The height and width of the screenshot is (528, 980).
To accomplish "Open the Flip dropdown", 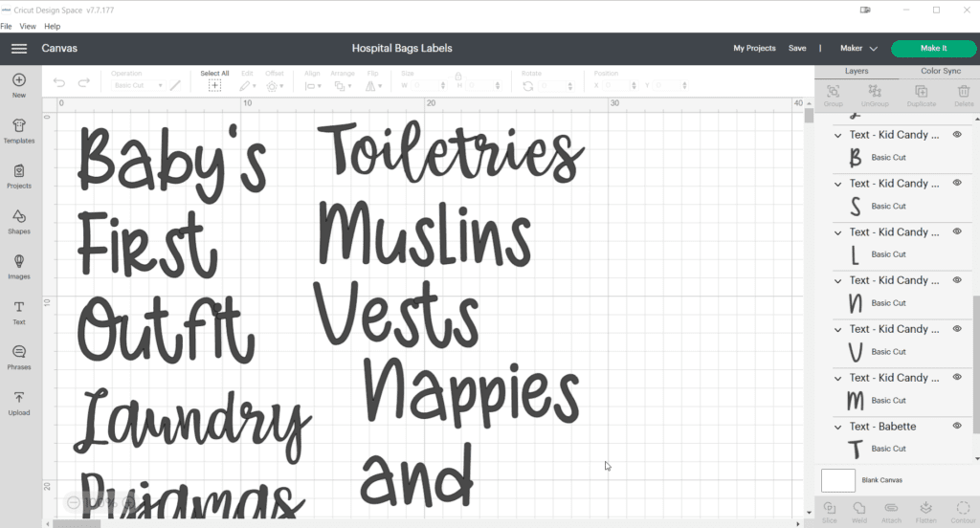I will [x=373, y=86].
